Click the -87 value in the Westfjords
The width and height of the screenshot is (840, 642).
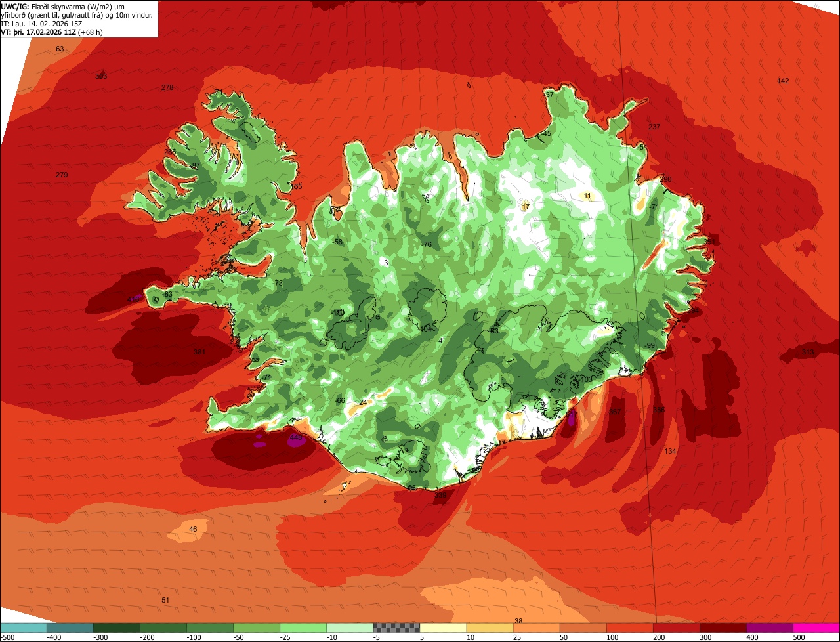point(194,165)
